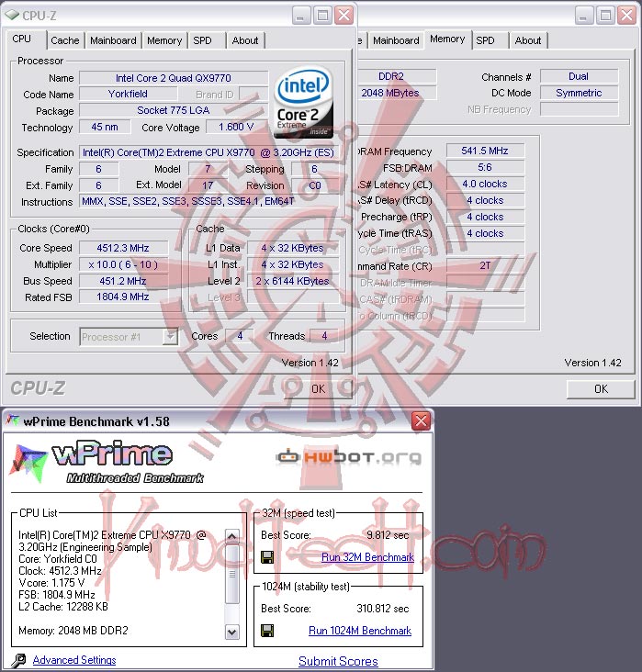This screenshot has height=672, width=642.
Task: Open the Processor #1 selection dropdown
Action: pos(170,336)
